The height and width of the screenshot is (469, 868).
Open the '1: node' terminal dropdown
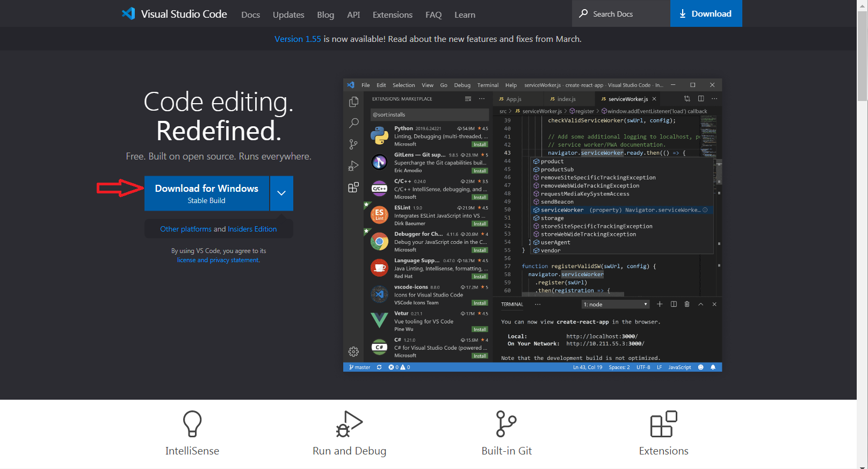pos(616,304)
